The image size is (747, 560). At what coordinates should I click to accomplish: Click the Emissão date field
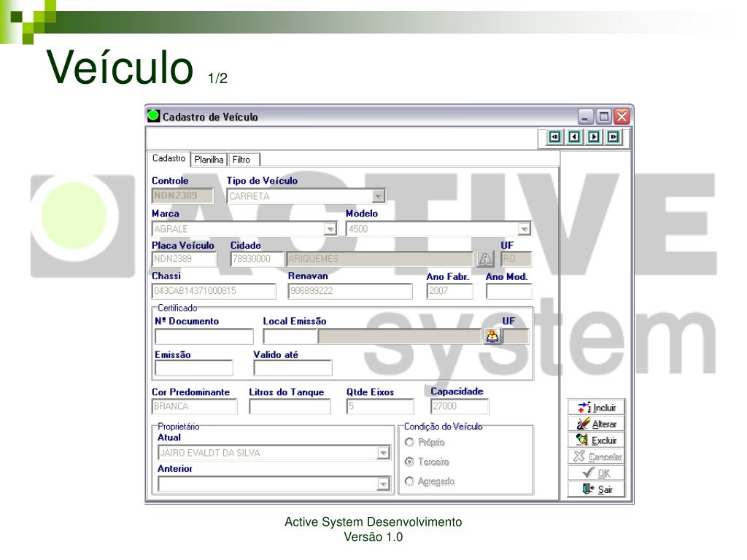[194, 368]
